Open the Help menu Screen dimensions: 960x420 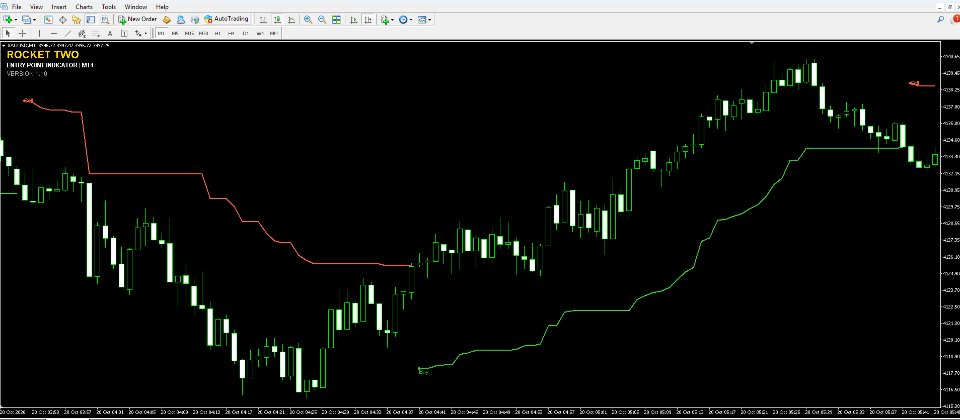(162, 7)
